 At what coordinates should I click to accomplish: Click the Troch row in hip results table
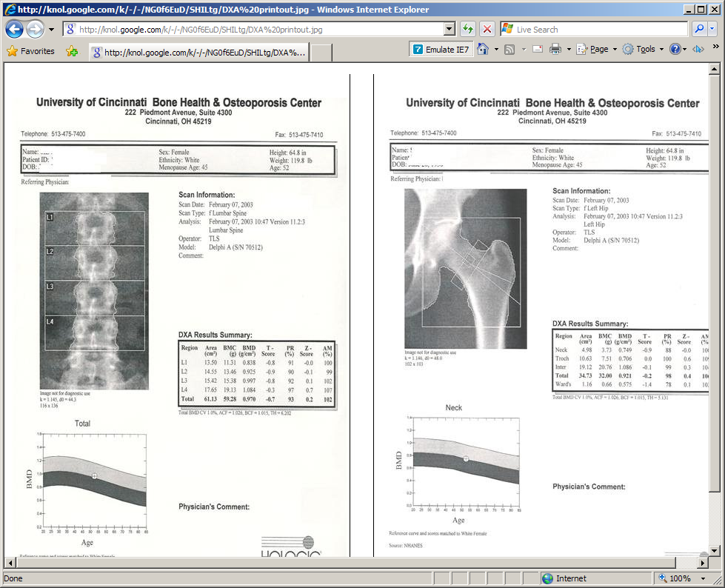pyautogui.click(x=631, y=358)
